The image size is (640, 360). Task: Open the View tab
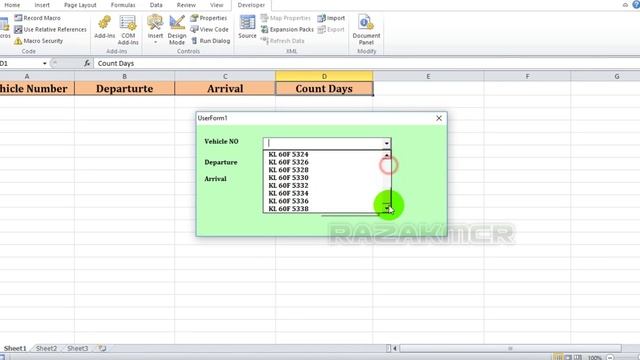tap(216, 5)
